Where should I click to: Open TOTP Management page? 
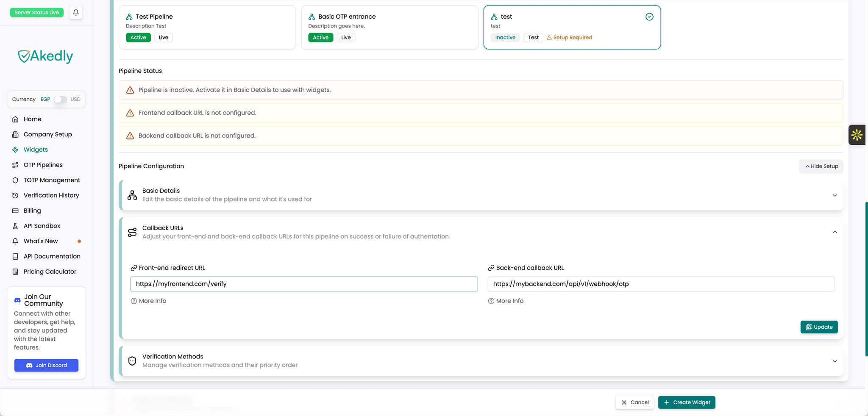click(52, 180)
